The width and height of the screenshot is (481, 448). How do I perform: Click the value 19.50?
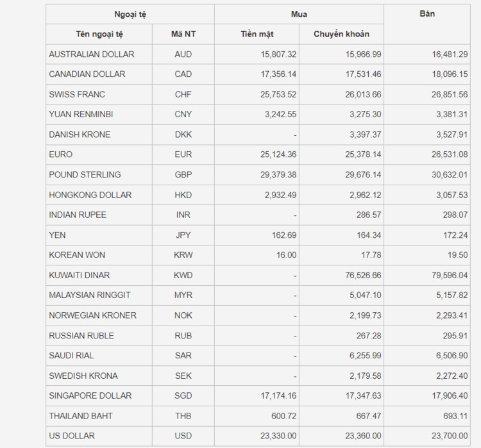[457, 255]
